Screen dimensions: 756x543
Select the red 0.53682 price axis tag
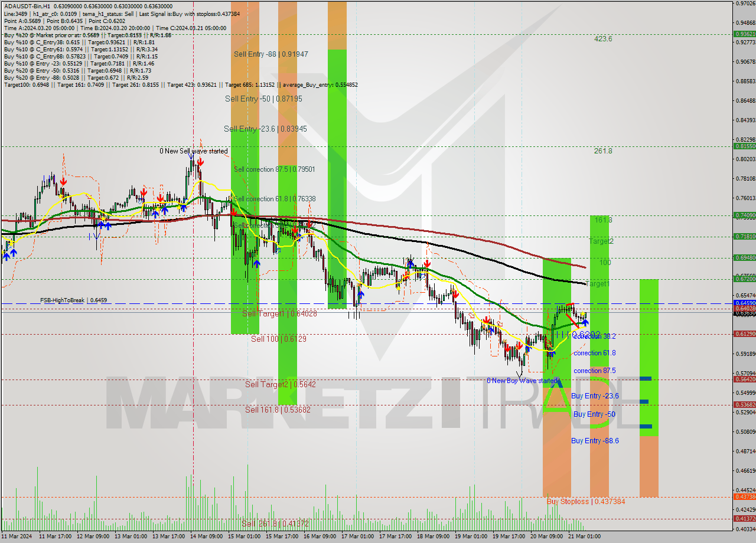click(744, 405)
